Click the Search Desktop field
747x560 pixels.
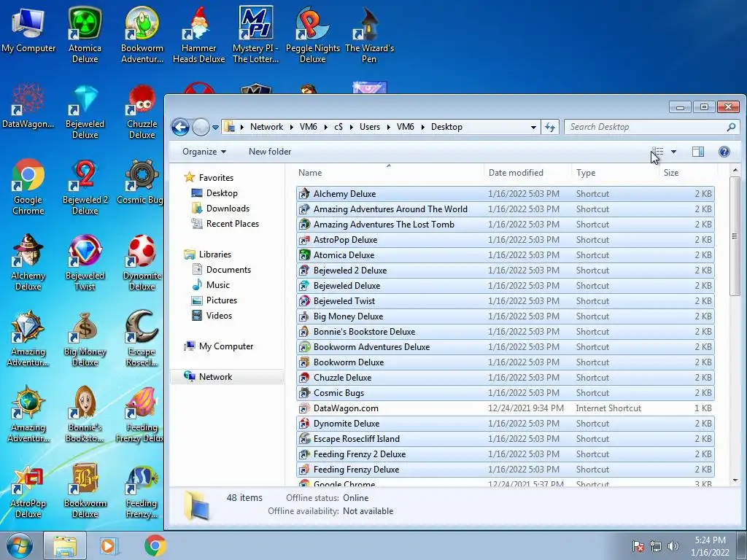[x=651, y=127]
